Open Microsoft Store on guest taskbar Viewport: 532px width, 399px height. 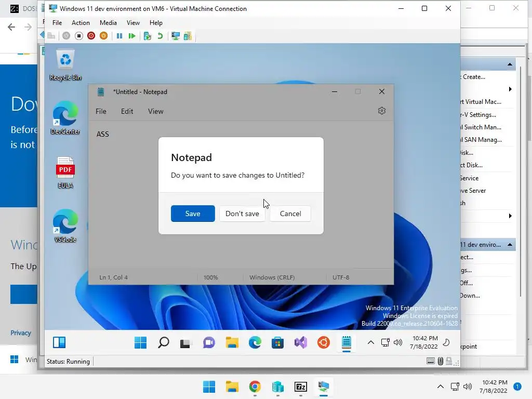tap(277, 343)
